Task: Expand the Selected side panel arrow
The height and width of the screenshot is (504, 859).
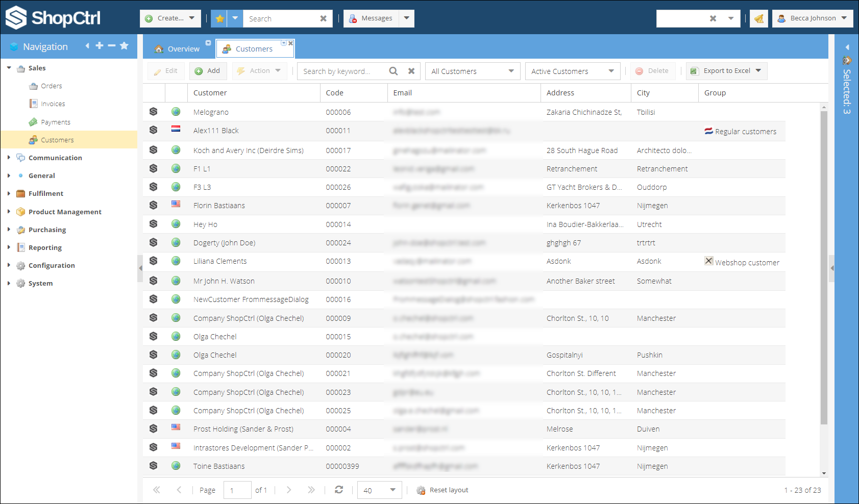Action: click(x=847, y=47)
